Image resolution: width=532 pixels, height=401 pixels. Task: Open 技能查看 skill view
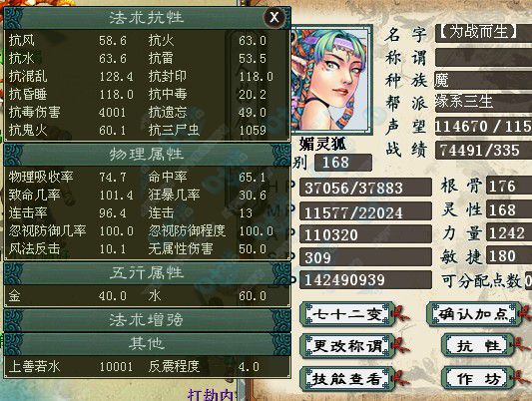(347, 378)
